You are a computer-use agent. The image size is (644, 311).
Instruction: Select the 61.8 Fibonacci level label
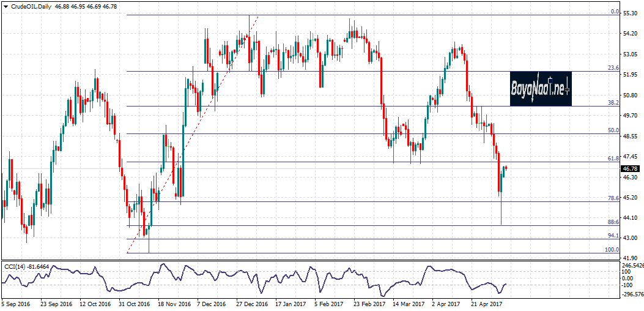coord(614,159)
